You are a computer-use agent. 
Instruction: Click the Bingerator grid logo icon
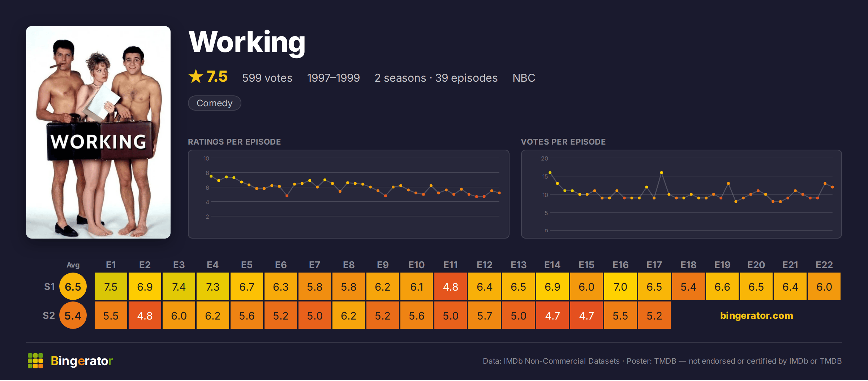coord(35,361)
